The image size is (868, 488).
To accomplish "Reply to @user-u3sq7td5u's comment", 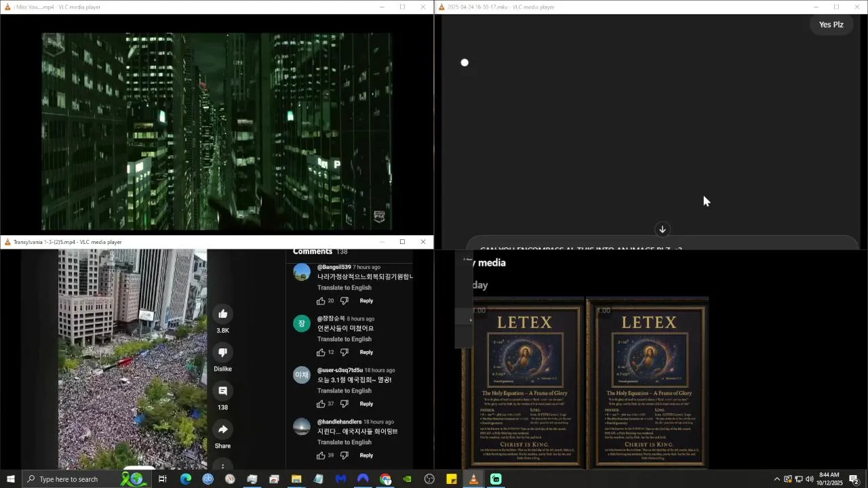I will 366,403.
